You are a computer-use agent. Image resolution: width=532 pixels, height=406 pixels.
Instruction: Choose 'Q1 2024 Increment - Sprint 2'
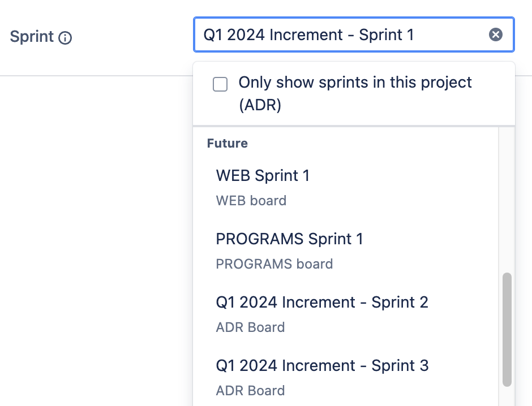[322, 303]
